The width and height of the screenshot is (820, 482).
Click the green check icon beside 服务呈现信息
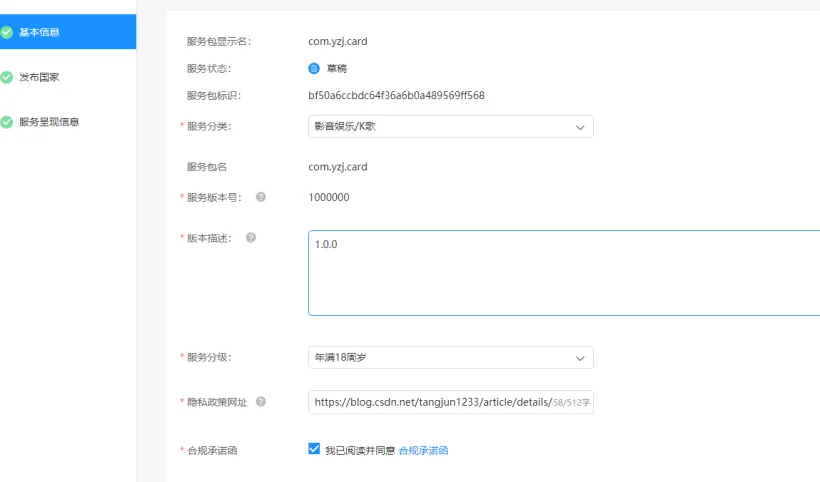coord(6,122)
